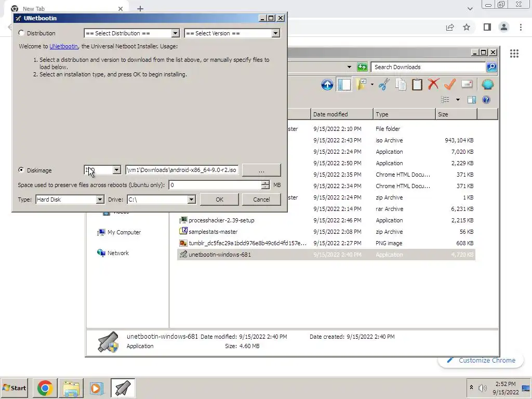Click the envelope E-mail icon in Explorer toolbar
The width and height of the screenshot is (532, 399).
coord(467,84)
